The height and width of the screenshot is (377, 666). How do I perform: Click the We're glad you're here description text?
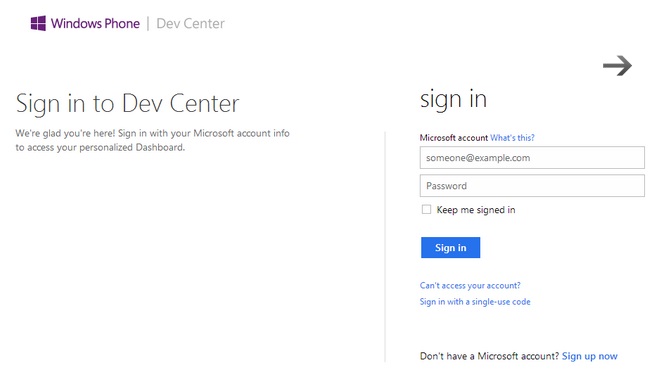(152, 140)
